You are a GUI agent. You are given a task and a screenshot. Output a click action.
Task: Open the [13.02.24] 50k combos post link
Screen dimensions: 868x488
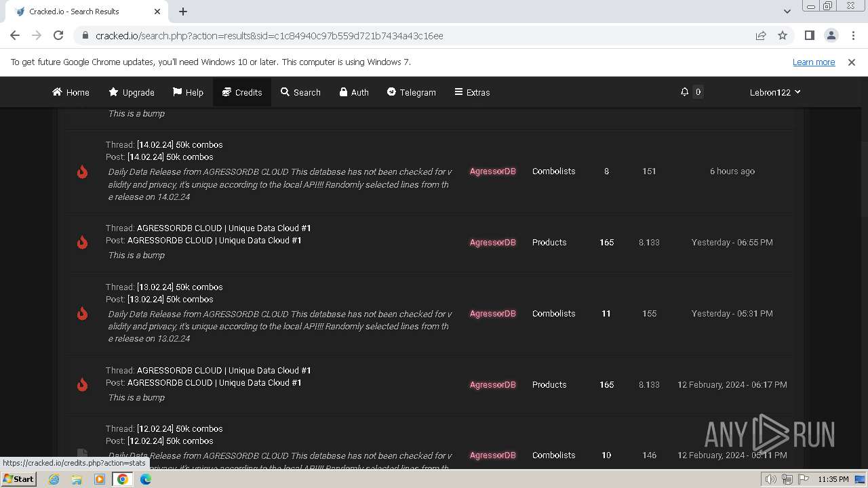click(170, 299)
